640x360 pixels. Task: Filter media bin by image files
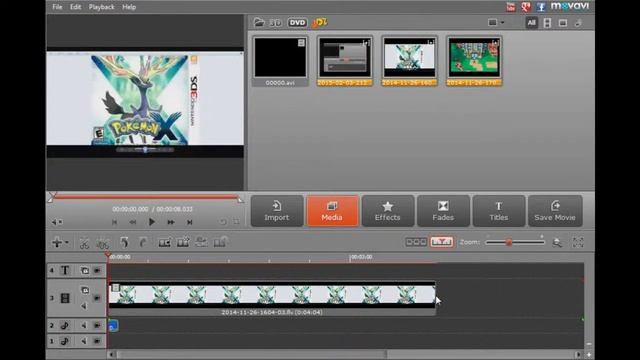563,23
